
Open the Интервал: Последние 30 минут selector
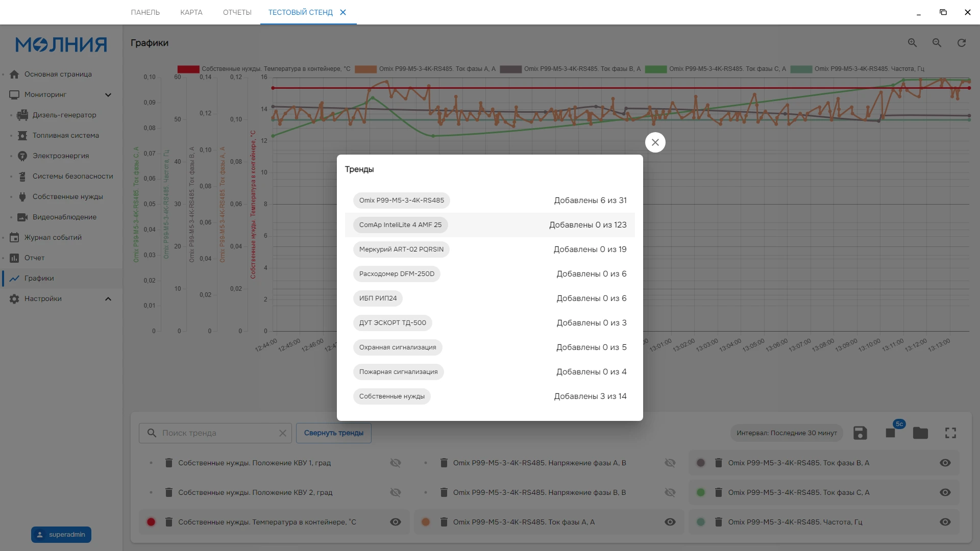[787, 433]
